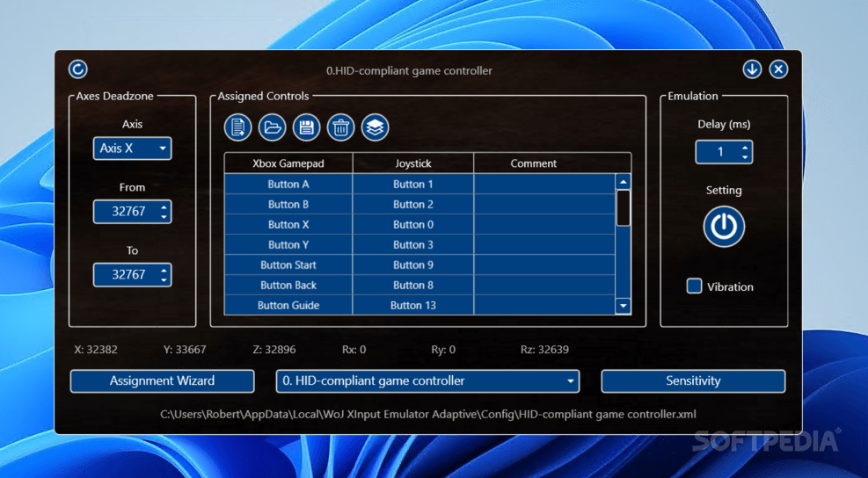Decrease the From deadzone value
The image size is (868, 478).
(164, 216)
